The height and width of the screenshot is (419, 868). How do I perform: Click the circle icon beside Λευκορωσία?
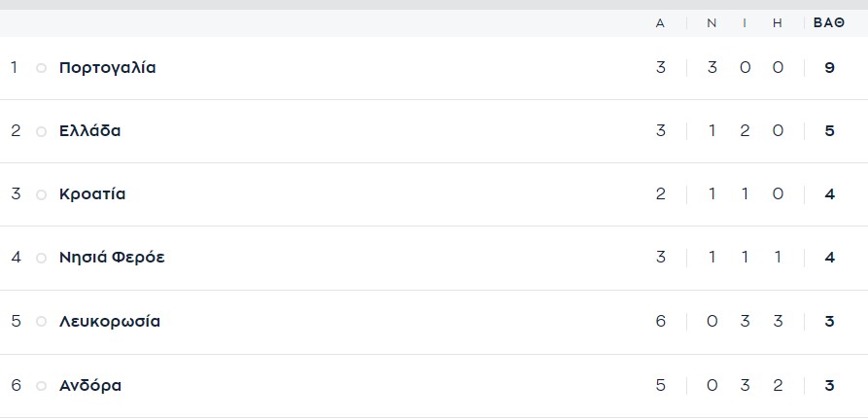[x=41, y=322]
